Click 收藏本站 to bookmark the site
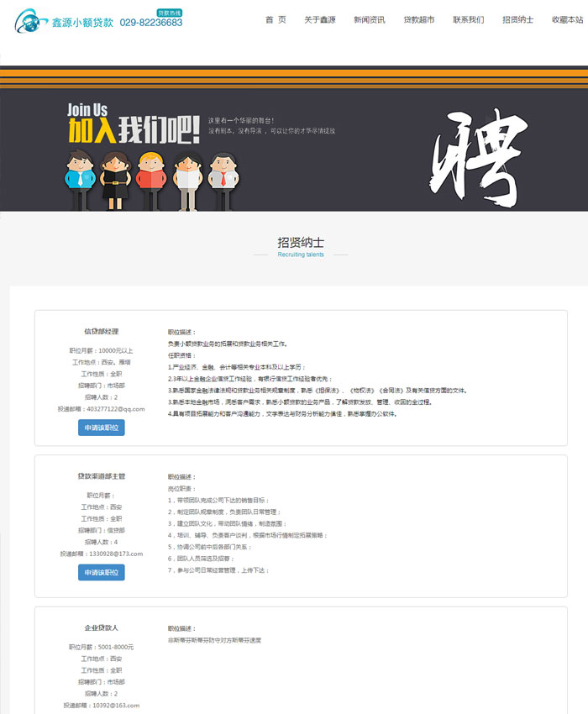The height and width of the screenshot is (714, 588). pyautogui.click(x=567, y=19)
